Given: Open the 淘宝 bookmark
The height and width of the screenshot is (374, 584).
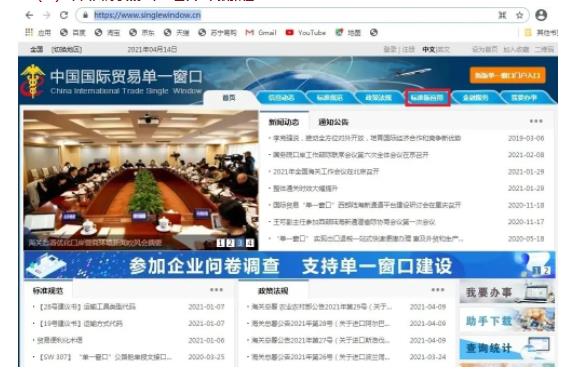Looking at the screenshot, I should click(107, 33).
